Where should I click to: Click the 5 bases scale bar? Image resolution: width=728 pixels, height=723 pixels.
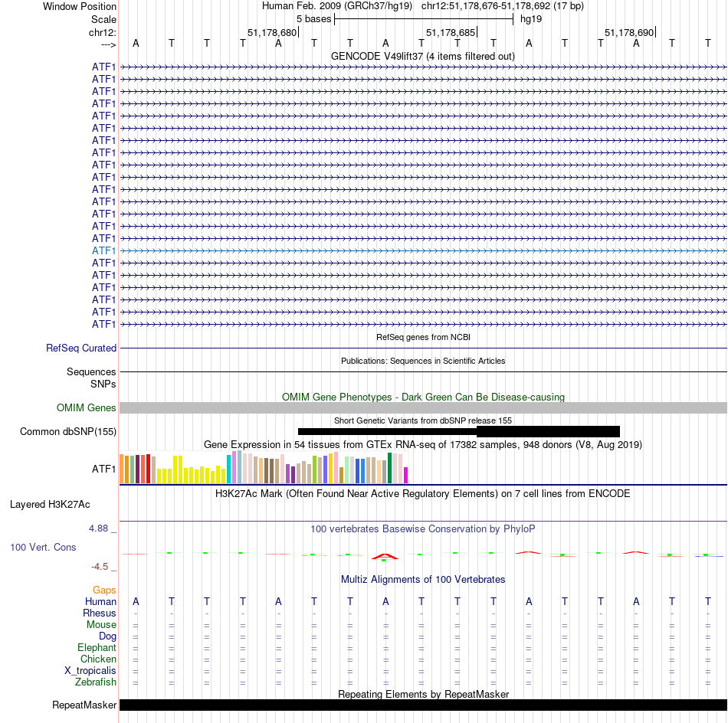click(x=424, y=19)
